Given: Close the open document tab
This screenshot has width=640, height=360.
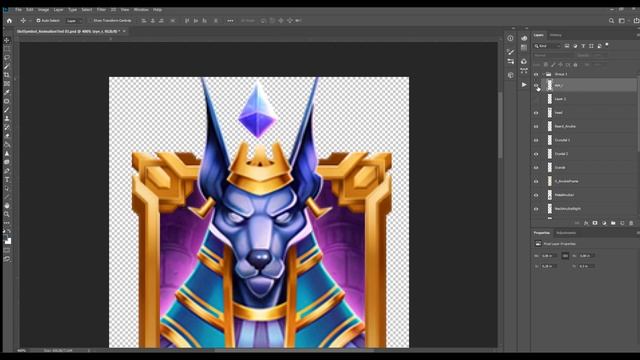Looking at the screenshot, I should pyautogui.click(x=124, y=31).
